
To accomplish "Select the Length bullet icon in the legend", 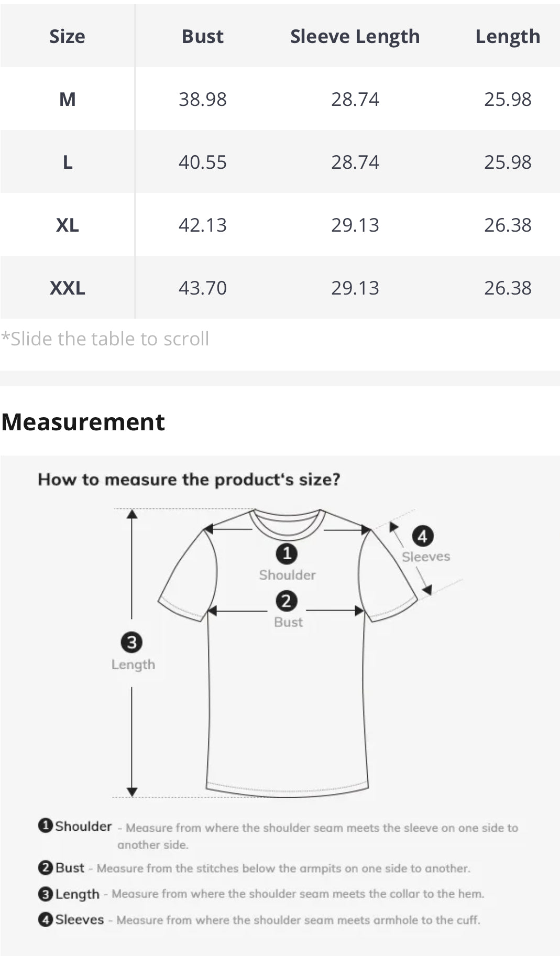I will click(46, 893).
